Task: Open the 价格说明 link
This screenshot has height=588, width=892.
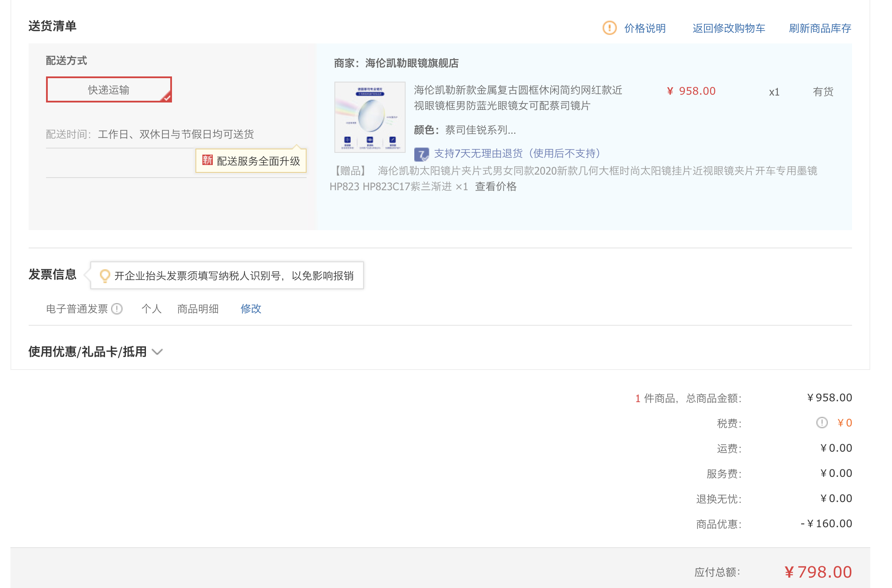Action: coord(645,28)
